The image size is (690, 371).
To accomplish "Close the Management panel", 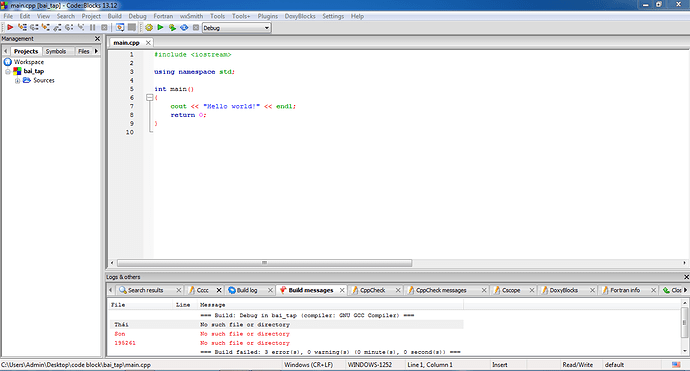I will click(97, 39).
